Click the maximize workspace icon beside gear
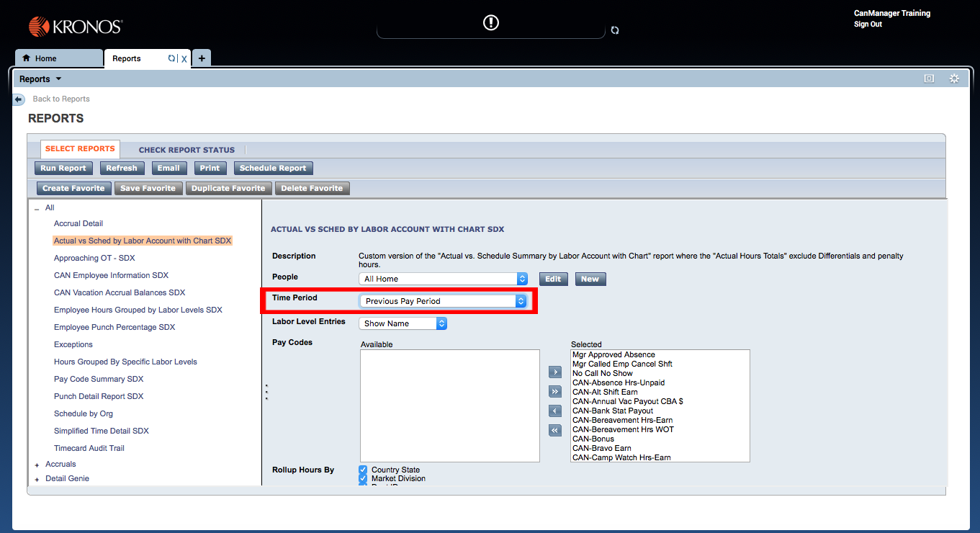 point(929,79)
